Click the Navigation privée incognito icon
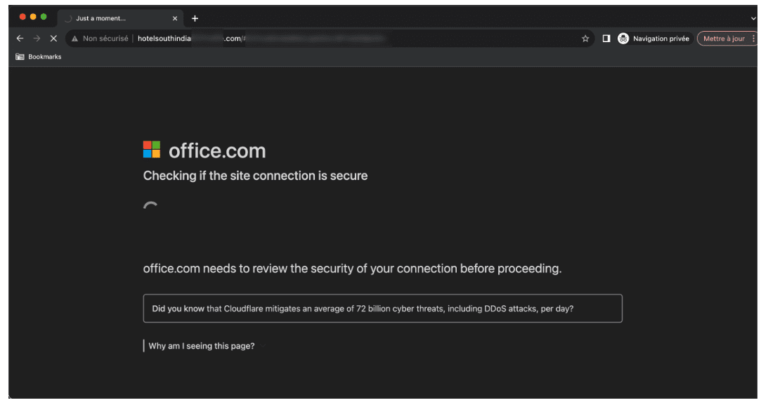Screen dimensions: 768x405 pos(623,38)
